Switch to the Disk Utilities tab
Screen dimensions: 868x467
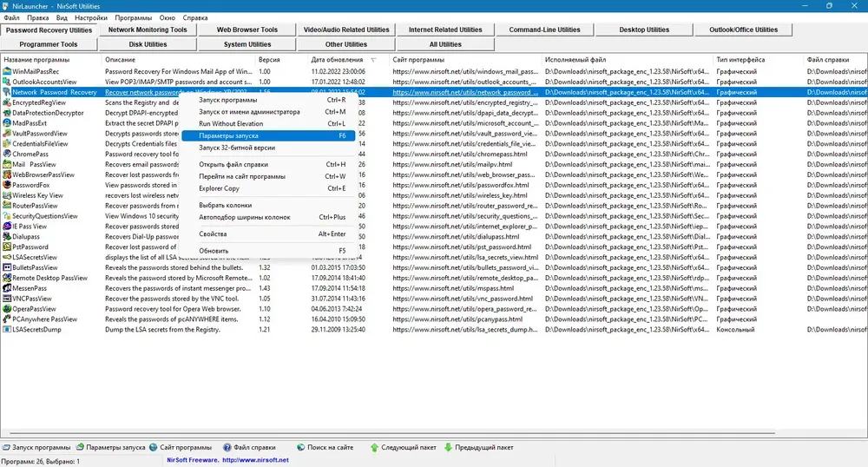148,44
